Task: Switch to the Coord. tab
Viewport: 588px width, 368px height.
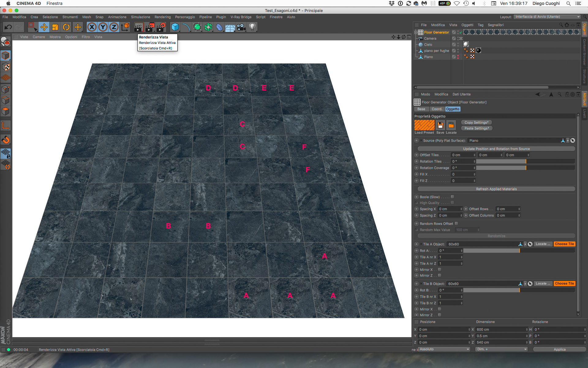Action: [x=437, y=109]
